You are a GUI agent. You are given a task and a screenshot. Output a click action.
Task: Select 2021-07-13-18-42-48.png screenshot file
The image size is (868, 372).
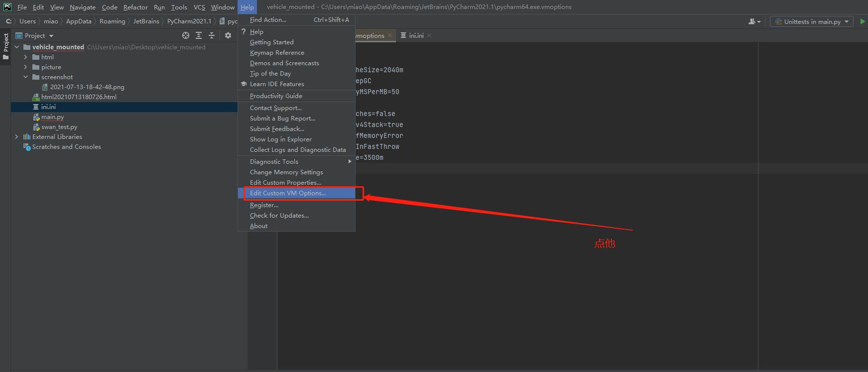(87, 87)
